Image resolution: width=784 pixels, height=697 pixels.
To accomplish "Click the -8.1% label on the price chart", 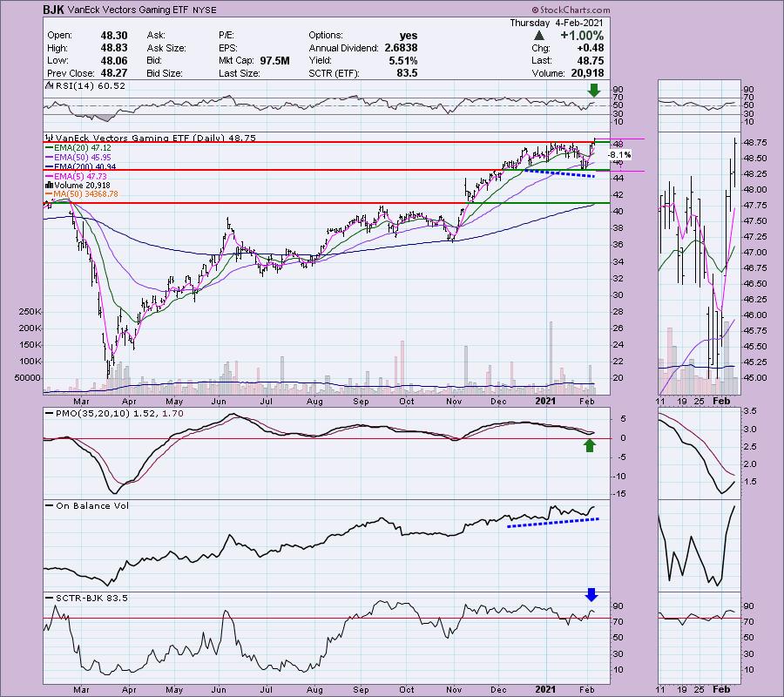I will pyautogui.click(x=619, y=155).
